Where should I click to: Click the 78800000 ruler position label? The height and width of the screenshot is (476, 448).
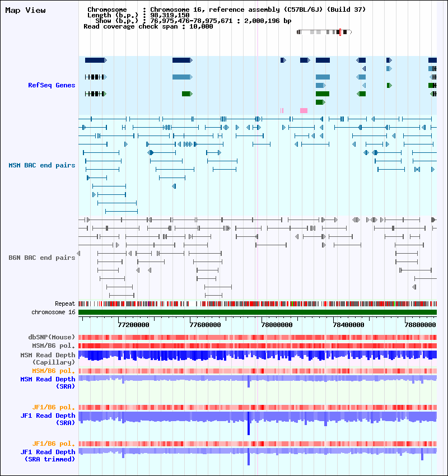coord(420,325)
